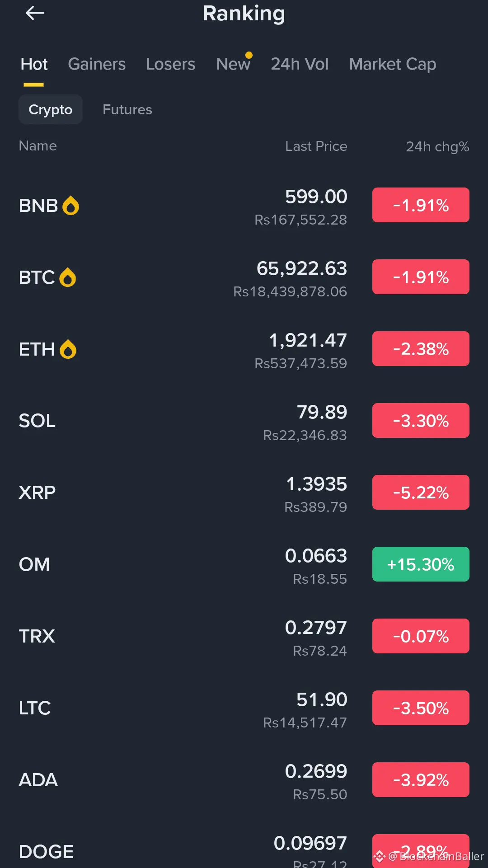Open the SOL coin row
Viewport: 488px width, 868px height.
click(37, 421)
